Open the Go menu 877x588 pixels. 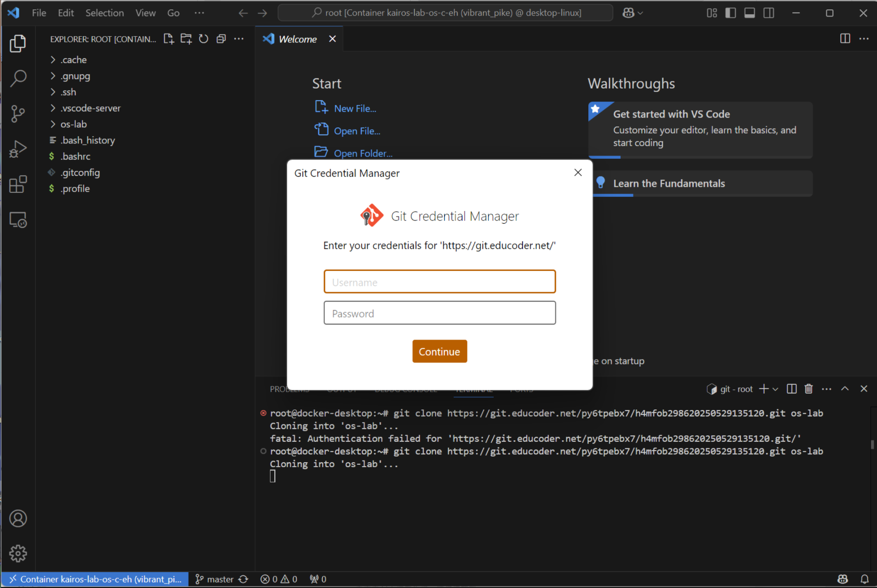[x=173, y=13]
